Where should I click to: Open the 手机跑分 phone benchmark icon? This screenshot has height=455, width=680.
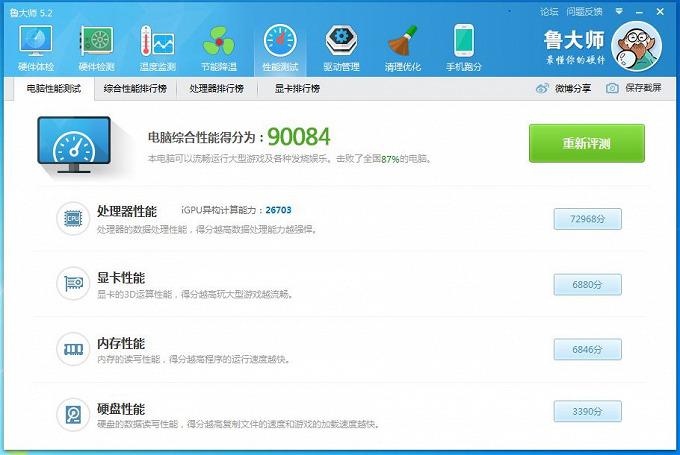(463, 48)
